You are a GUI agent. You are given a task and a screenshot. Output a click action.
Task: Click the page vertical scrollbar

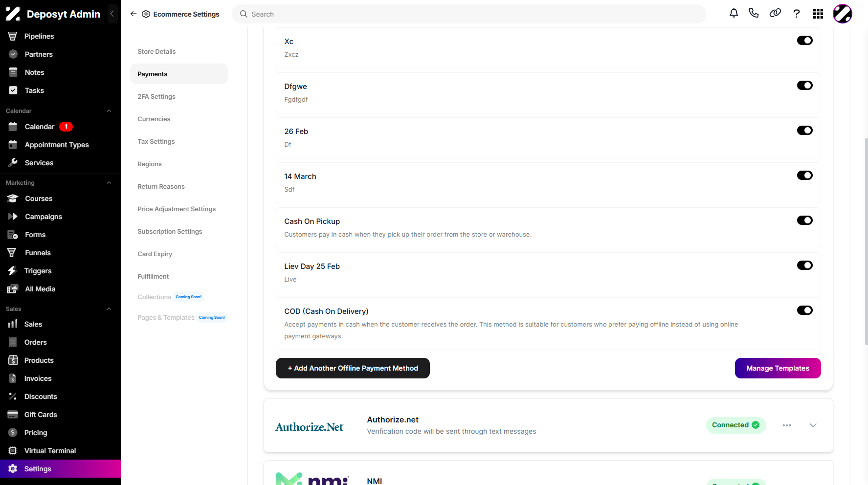click(866, 242)
